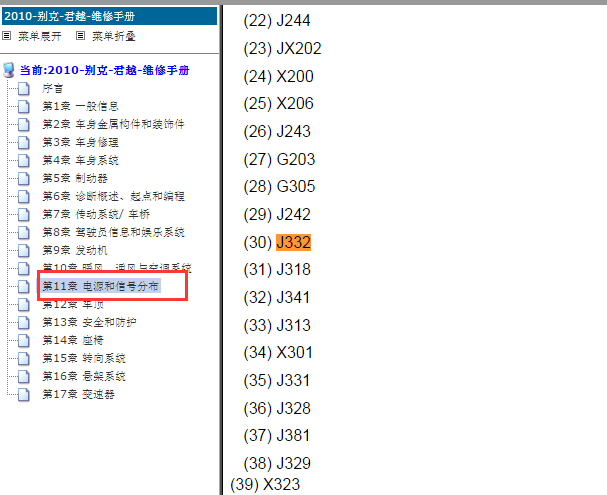This screenshot has height=495, width=607.
Task: Click the 菜单展开 list icon
Action: (x=7, y=36)
